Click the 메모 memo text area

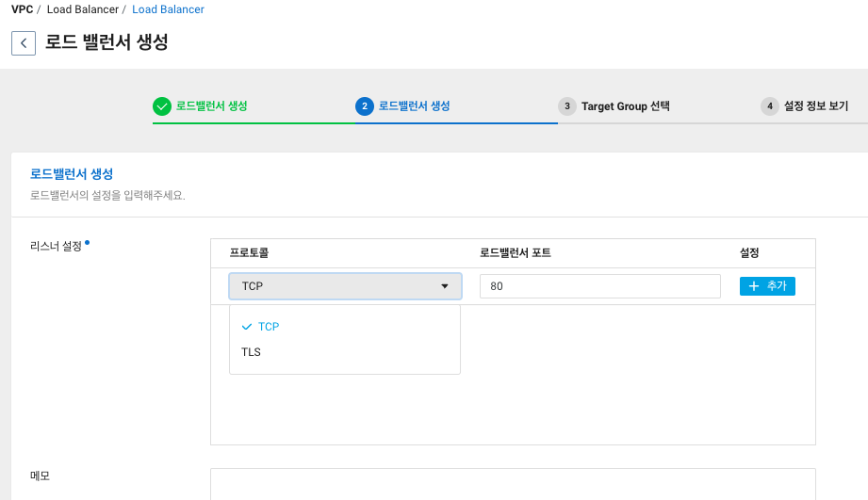coord(513,485)
